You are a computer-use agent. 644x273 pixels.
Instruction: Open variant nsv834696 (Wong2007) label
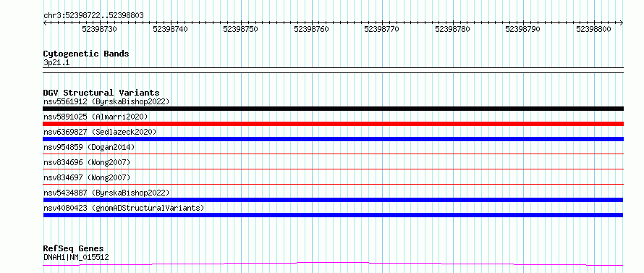point(87,162)
